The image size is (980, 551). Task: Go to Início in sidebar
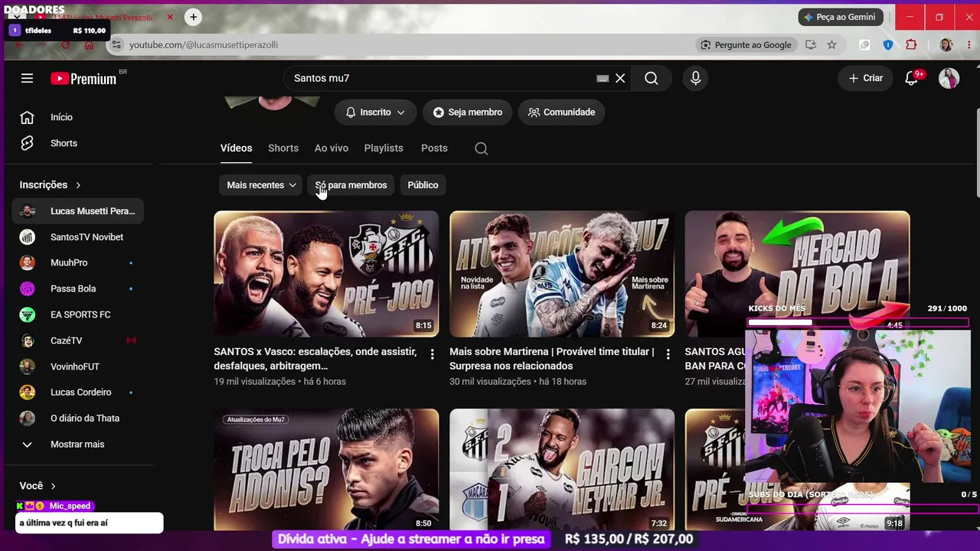[x=77, y=117]
